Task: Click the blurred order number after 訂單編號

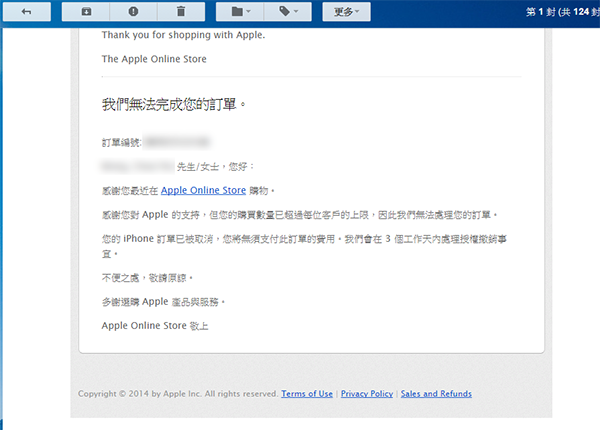Action: [178, 144]
